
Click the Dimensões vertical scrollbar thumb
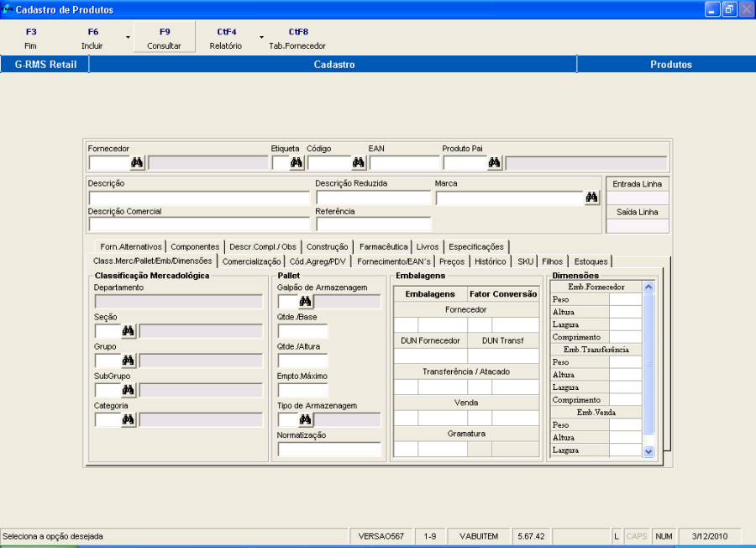pos(648,364)
